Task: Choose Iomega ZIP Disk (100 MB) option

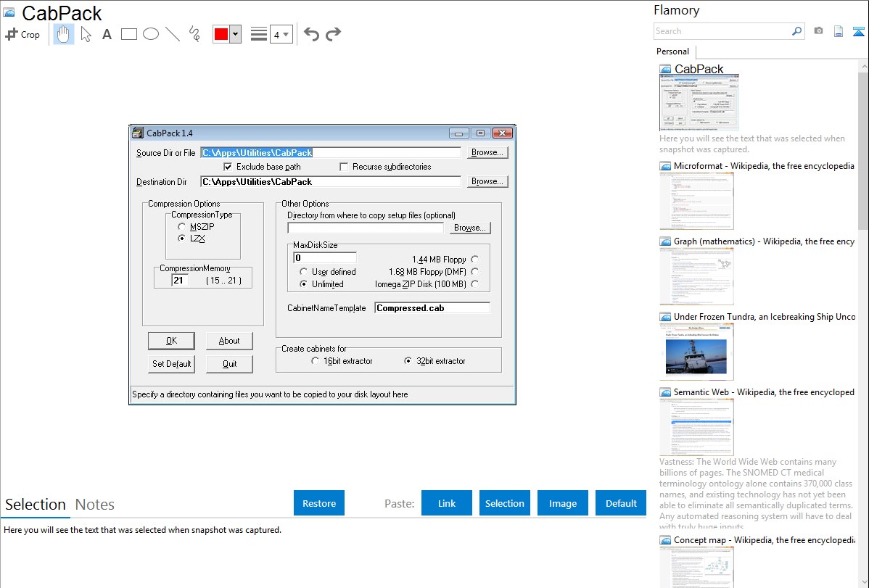Action: (x=475, y=283)
